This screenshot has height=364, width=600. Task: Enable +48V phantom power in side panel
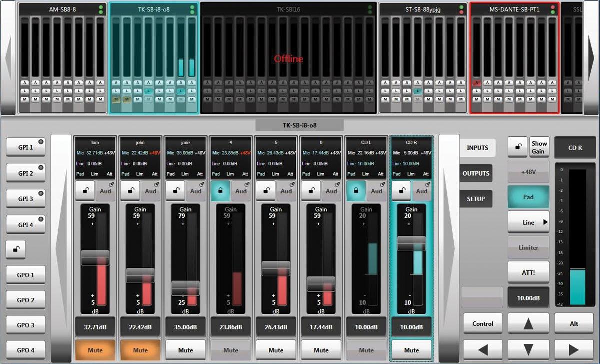(x=528, y=172)
